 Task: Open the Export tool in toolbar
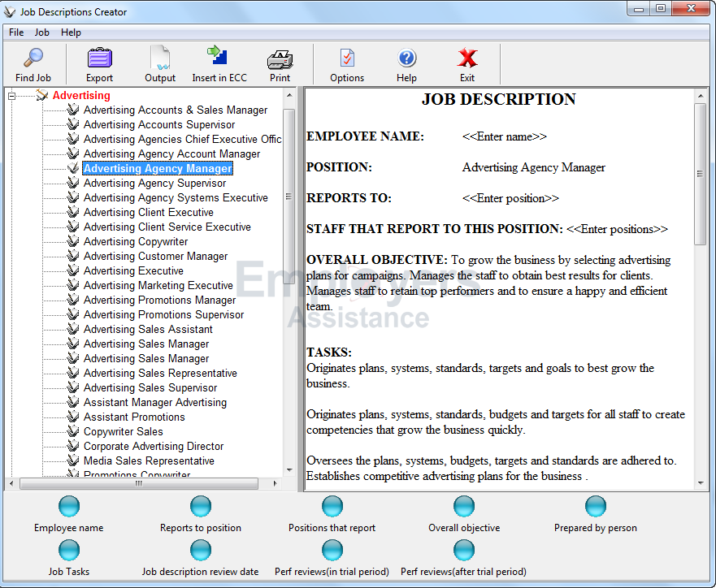(x=99, y=59)
